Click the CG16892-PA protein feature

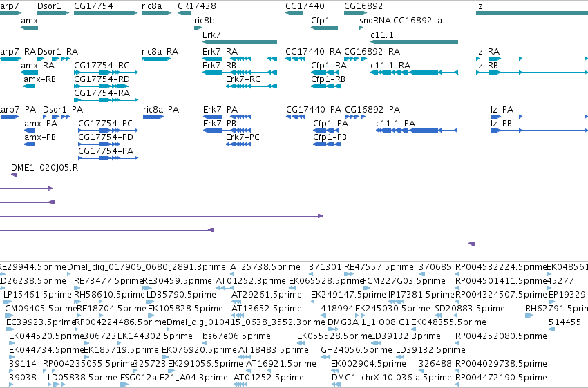(x=356, y=117)
